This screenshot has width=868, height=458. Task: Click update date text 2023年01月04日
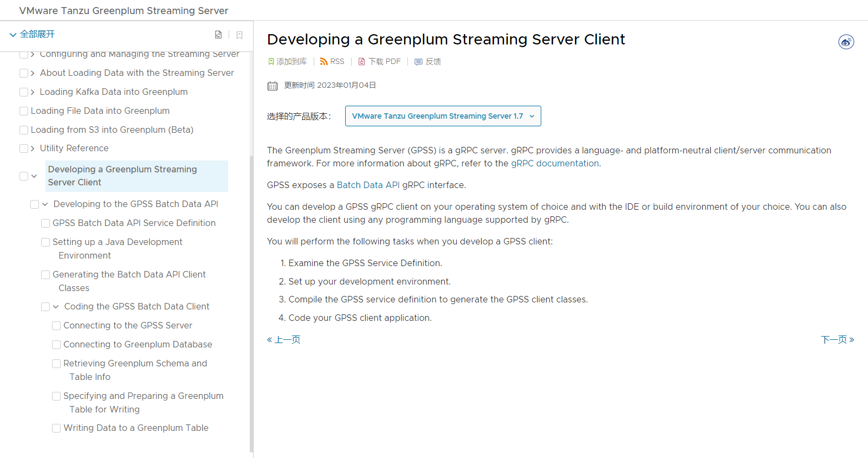[x=346, y=85]
